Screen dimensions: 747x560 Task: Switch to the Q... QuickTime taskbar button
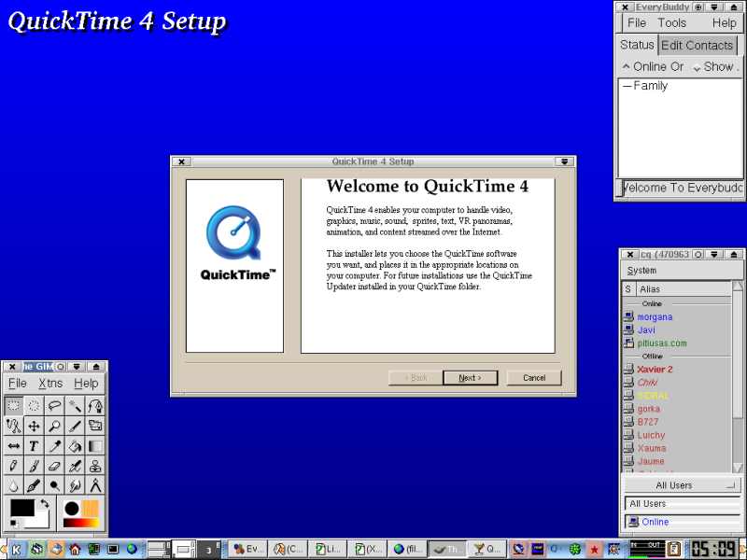(x=486, y=549)
